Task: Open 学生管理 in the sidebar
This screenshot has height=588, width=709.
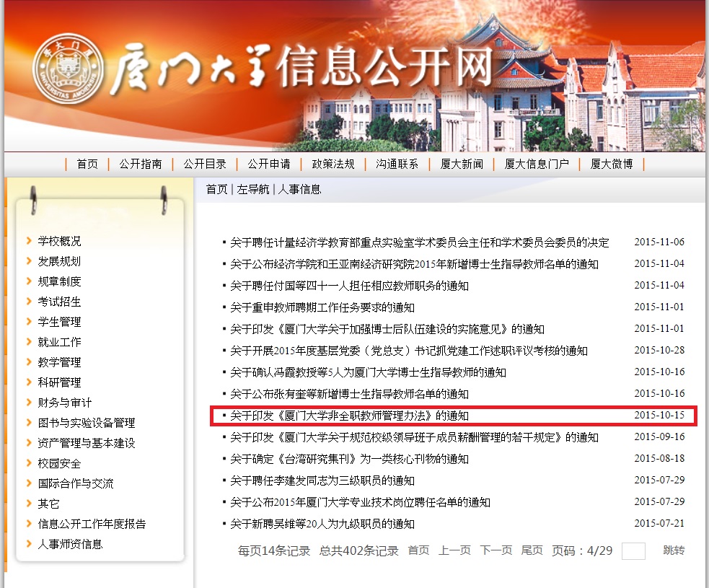Action: pos(59,322)
